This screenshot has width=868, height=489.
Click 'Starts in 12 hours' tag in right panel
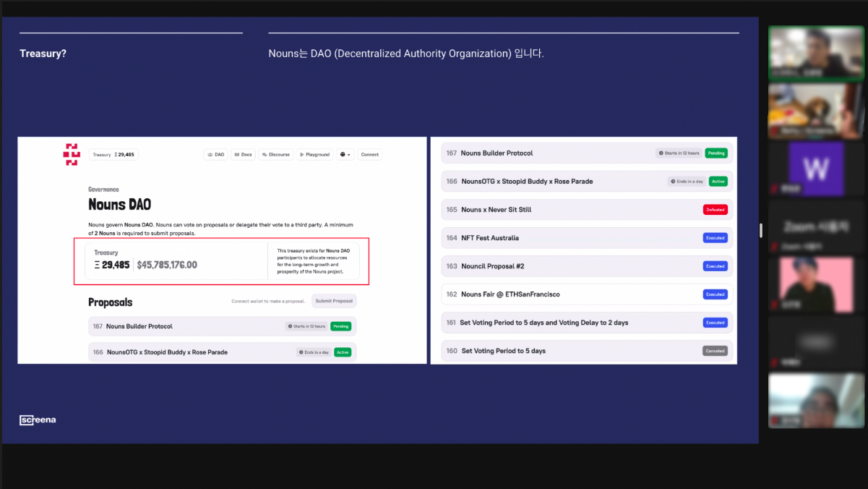point(679,153)
